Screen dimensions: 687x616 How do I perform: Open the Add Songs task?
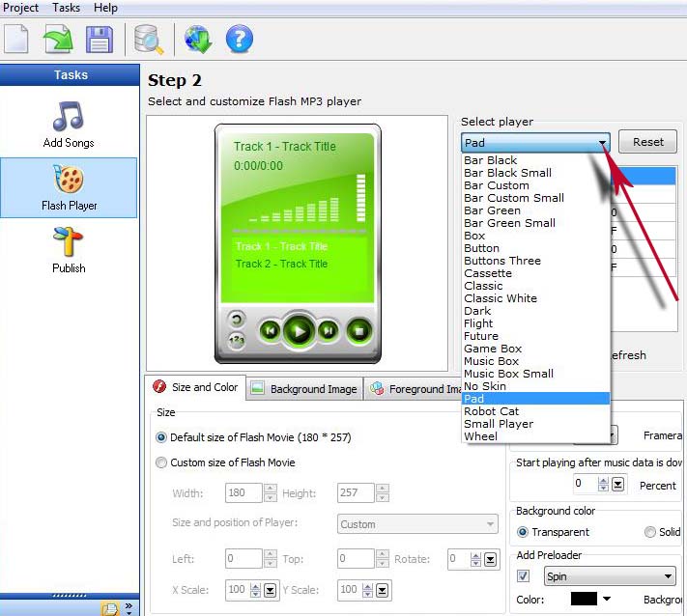coord(69,125)
